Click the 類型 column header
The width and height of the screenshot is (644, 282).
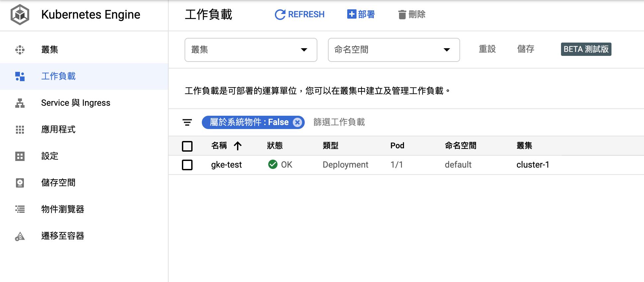click(x=331, y=146)
